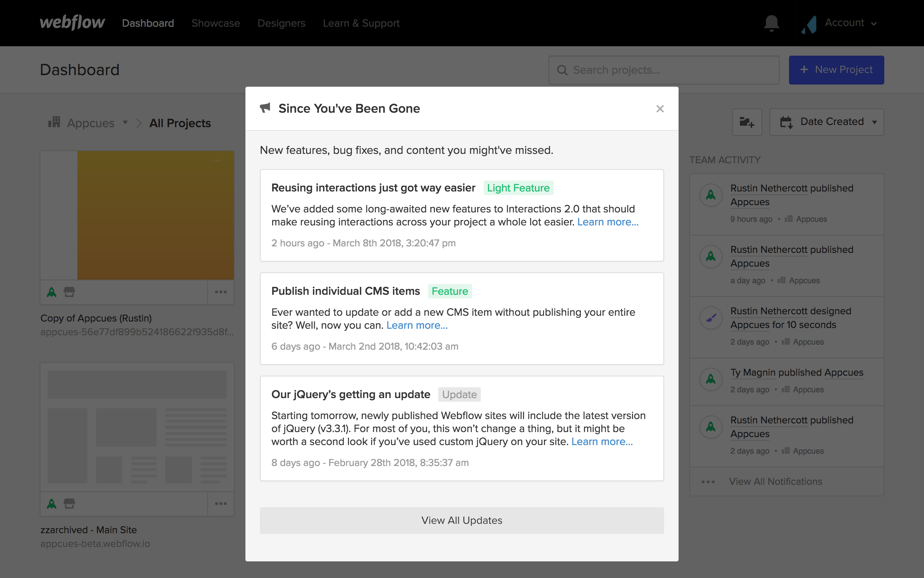Open Copy of Appcues project thumbnail
Image resolution: width=924 pixels, height=578 pixels.
click(137, 215)
